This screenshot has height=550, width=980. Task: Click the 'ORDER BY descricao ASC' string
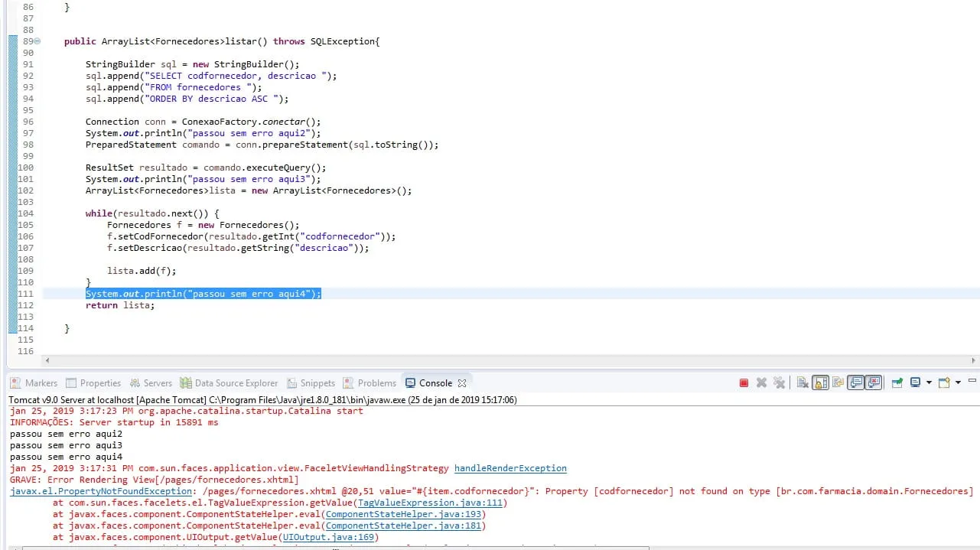click(212, 99)
